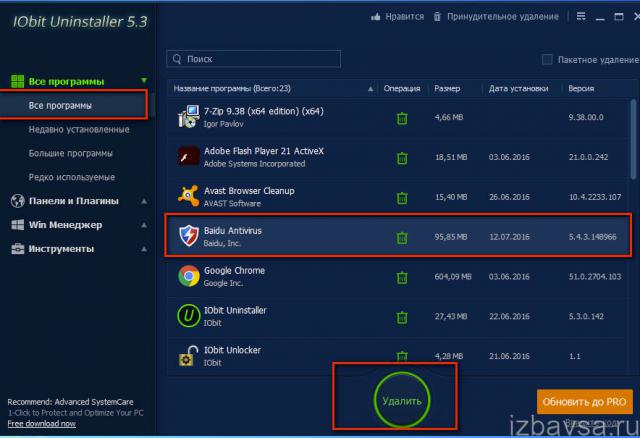Click the search magnifier icon
Viewport: 640px width, 438px height.
177,59
